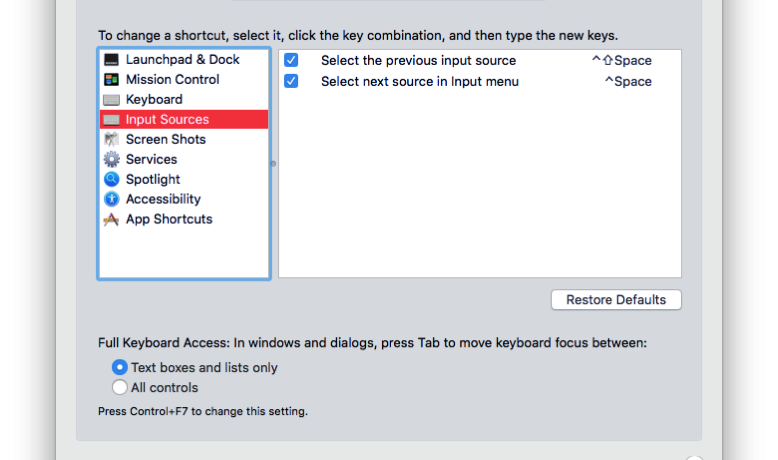
Task: Click the Keyboard category icon
Action: [x=111, y=100]
